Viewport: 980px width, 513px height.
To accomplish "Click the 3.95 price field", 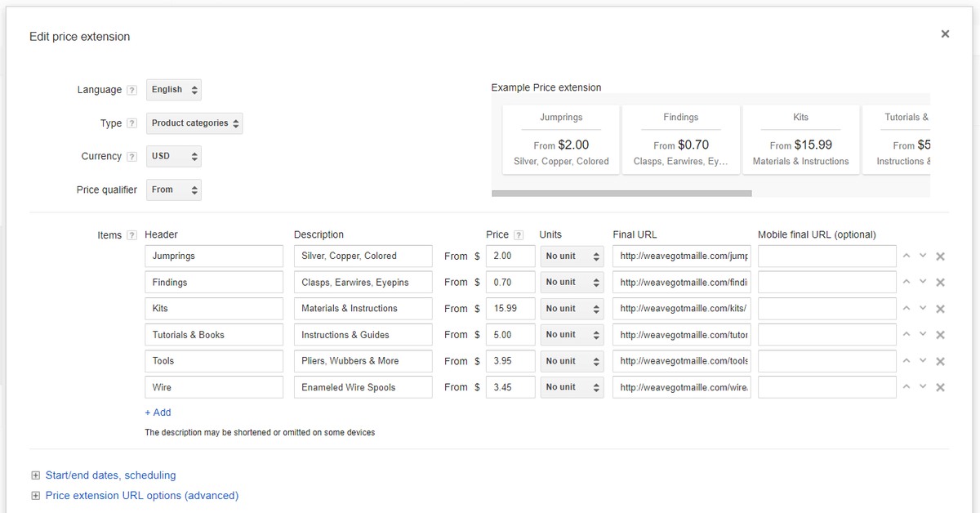I will (x=510, y=361).
